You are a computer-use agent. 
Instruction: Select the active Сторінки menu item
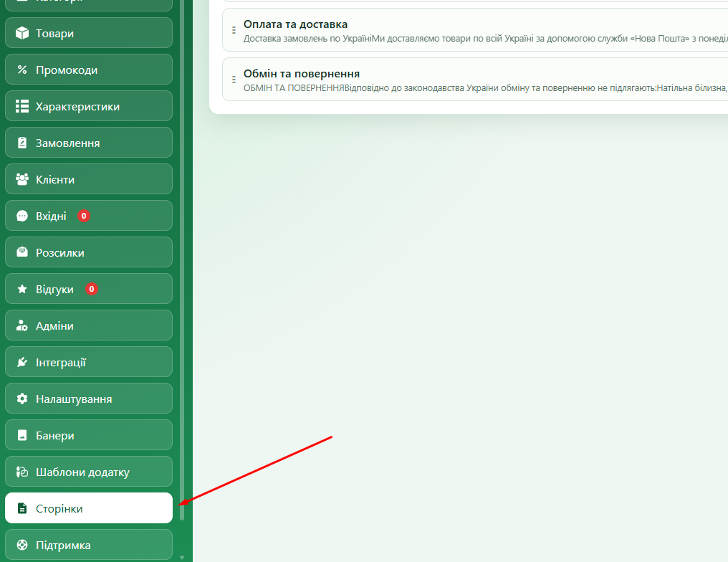point(89,508)
